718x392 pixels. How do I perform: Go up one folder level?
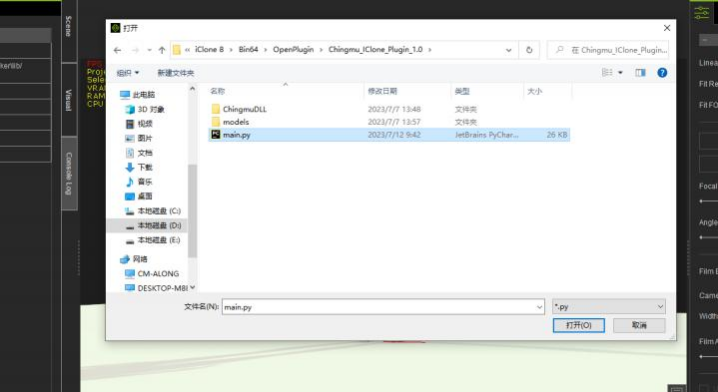[162, 50]
